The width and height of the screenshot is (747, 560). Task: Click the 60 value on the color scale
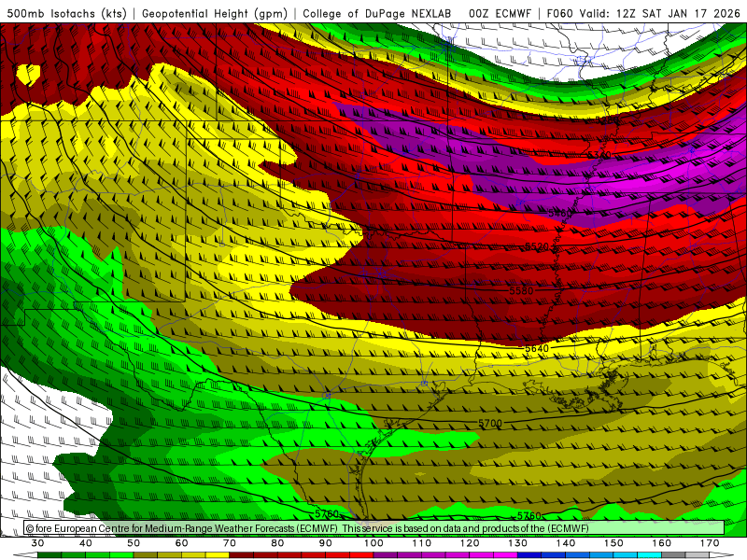[x=181, y=543]
